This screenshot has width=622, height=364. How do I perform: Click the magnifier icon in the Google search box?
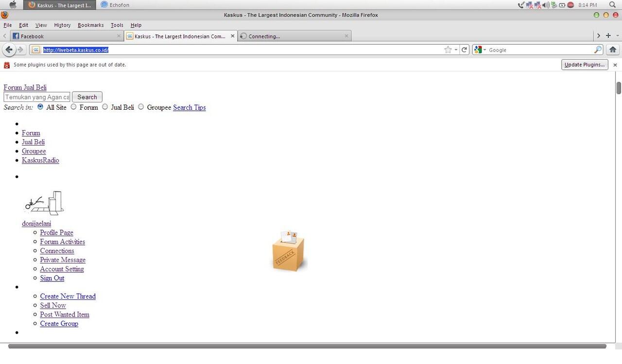coord(598,50)
